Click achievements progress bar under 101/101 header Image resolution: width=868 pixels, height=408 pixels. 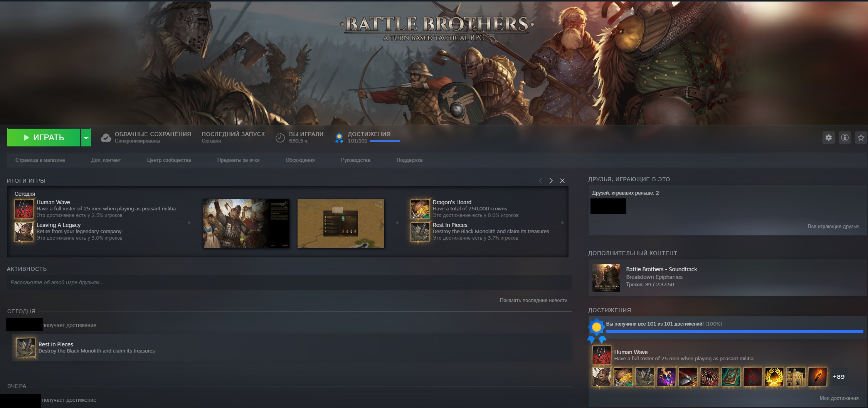(385, 141)
